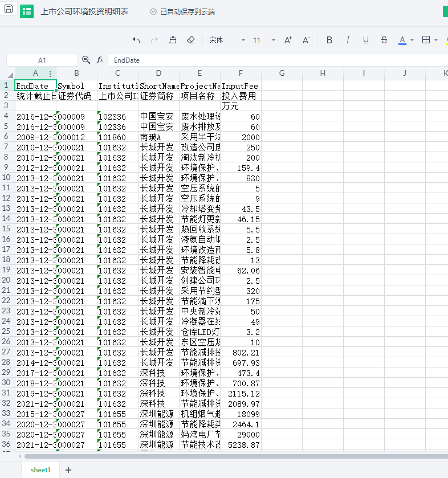Click the Redo arrow icon
448x478 pixels.
point(154,40)
